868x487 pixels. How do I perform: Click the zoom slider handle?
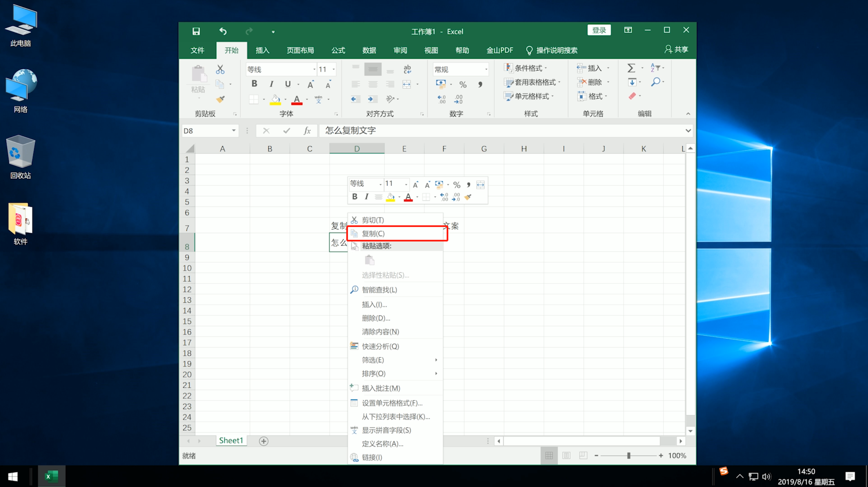[x=629, y=456]
